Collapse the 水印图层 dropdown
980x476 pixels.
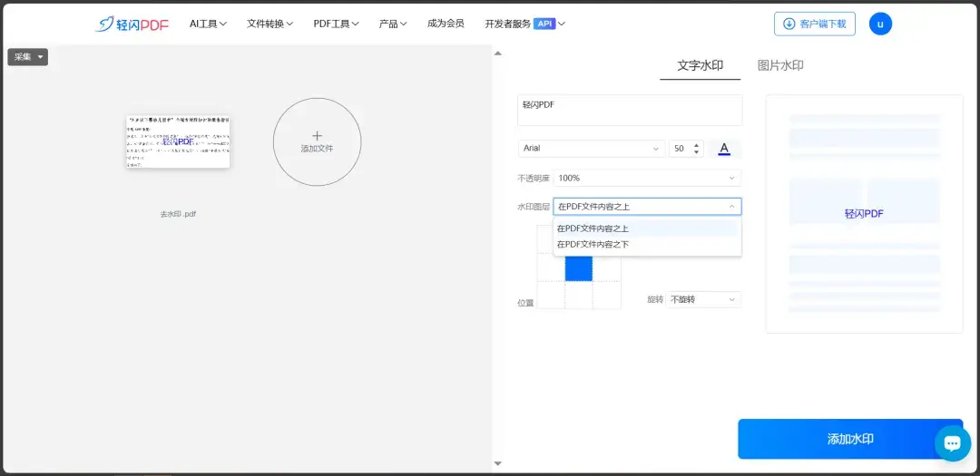(x=648, y=207)
